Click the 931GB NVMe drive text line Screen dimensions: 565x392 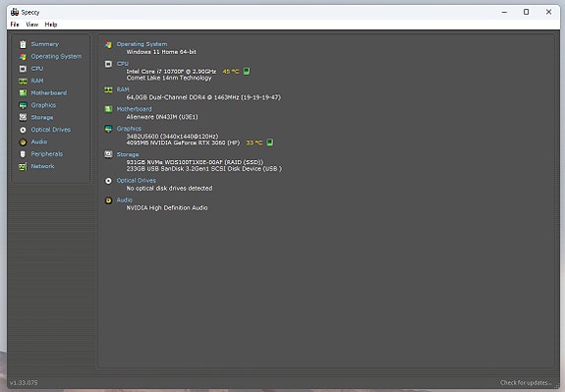[x=195, y=162]
